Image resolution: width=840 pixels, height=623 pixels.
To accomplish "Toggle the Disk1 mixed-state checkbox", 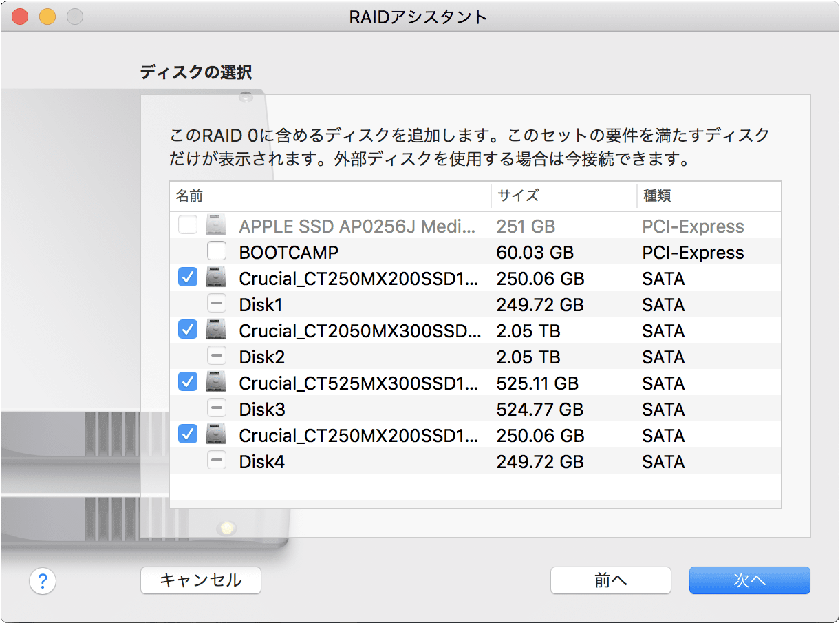I will (x=217, y=304).
